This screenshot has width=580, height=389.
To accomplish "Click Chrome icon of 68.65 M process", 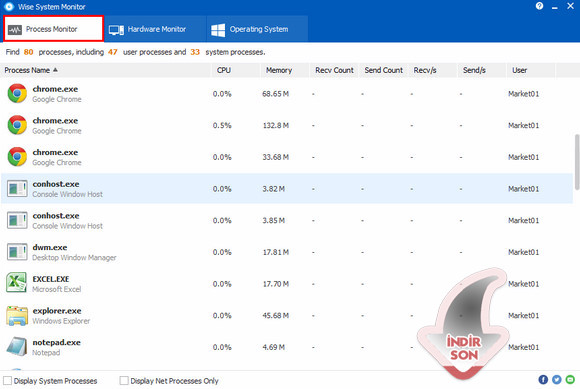I will click(17, 93).
